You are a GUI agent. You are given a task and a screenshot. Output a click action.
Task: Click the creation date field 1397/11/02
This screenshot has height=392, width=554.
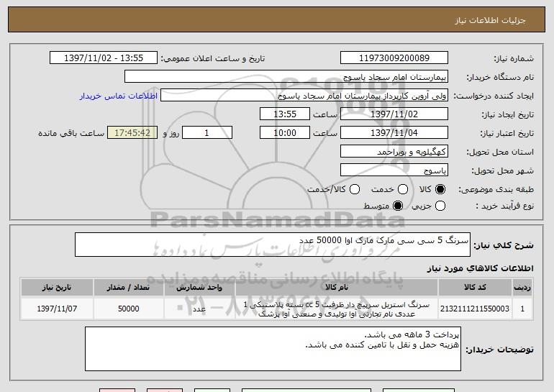394,114
